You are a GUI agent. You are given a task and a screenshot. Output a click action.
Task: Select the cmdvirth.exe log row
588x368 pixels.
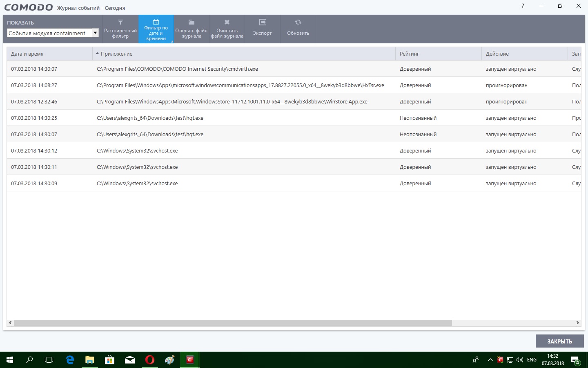(x=294, y=69)
